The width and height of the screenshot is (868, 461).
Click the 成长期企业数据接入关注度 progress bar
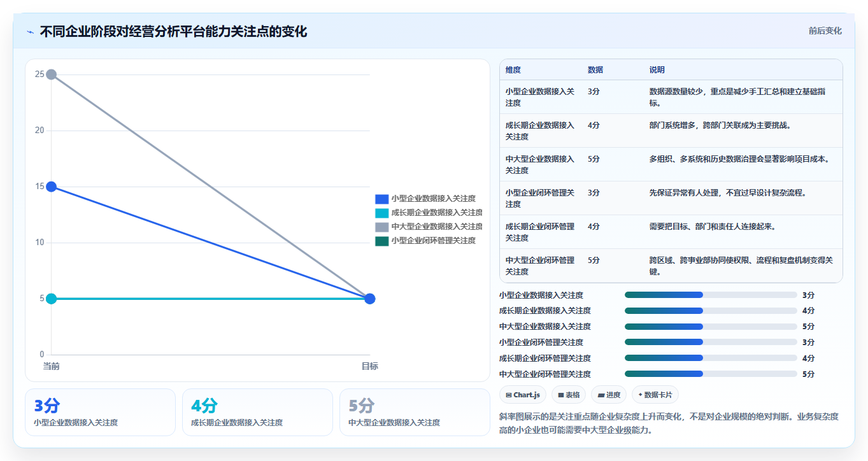pyautogui.click(x=711, y=311)
